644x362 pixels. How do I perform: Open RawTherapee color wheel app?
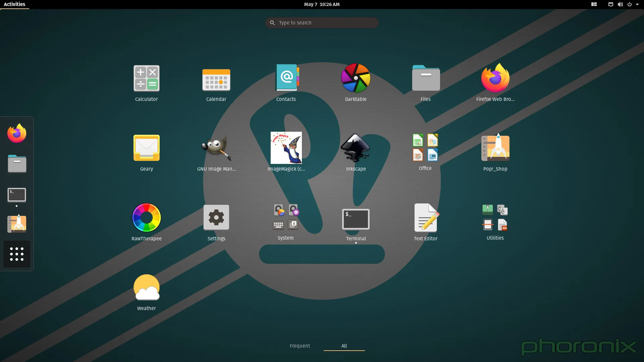point(146,218)
